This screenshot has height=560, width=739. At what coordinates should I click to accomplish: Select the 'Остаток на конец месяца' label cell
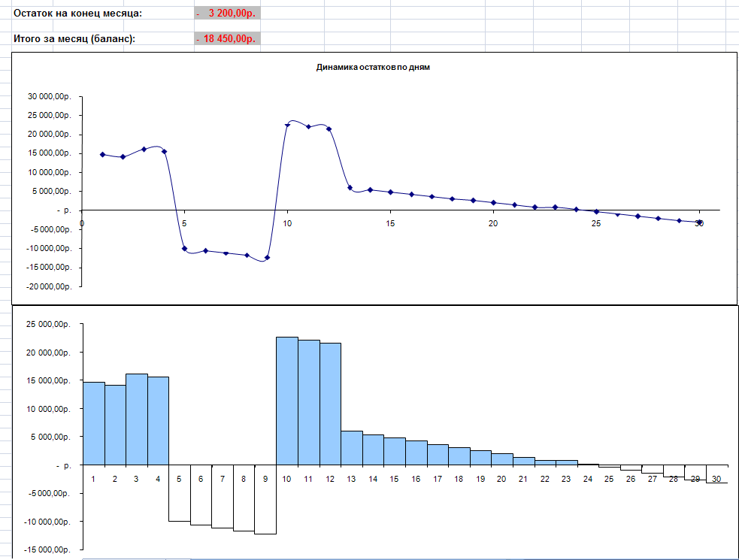pyautogui.click(x=77, y=14)
